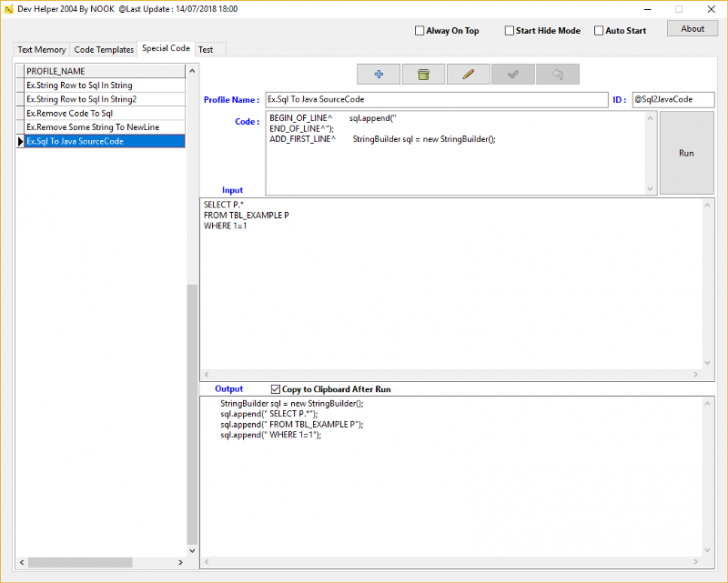Click the pencil edit profile icon

(468, 74)
